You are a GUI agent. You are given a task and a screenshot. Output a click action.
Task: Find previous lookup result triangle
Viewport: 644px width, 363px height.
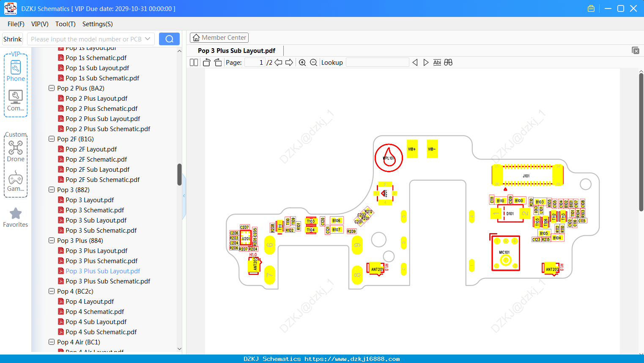pyautogui.click(x=415, y=63)
